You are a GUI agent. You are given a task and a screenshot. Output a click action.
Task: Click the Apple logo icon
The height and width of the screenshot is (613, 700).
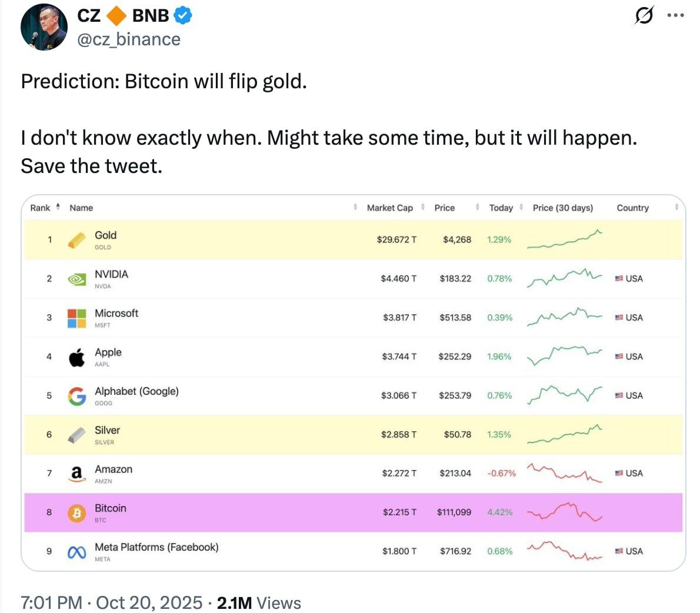click(76, 357)
